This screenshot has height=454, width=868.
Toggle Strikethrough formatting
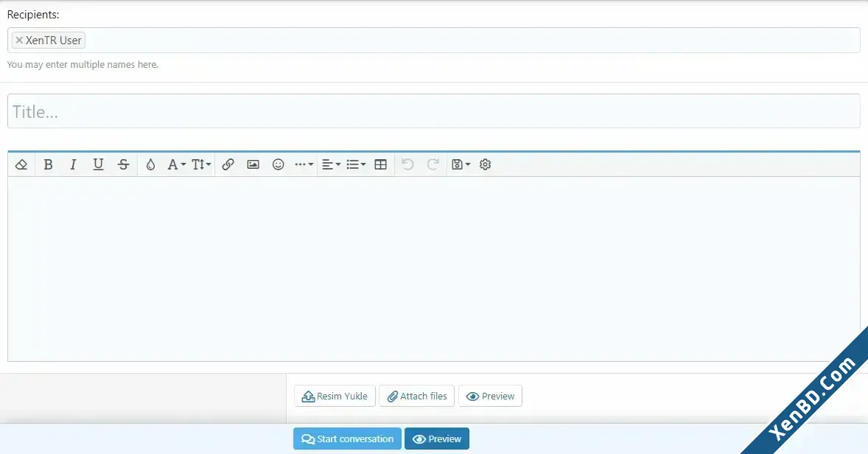[124, 164]
